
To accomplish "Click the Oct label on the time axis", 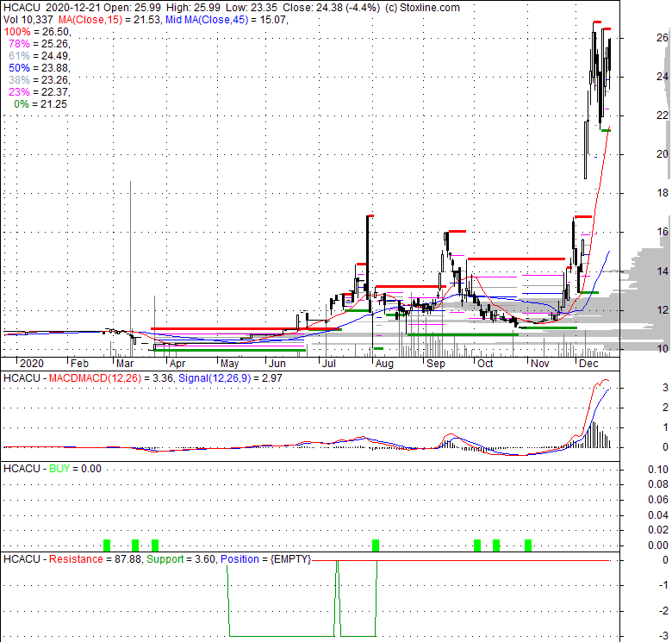I will pyautogui.click(x=485, y=364).
